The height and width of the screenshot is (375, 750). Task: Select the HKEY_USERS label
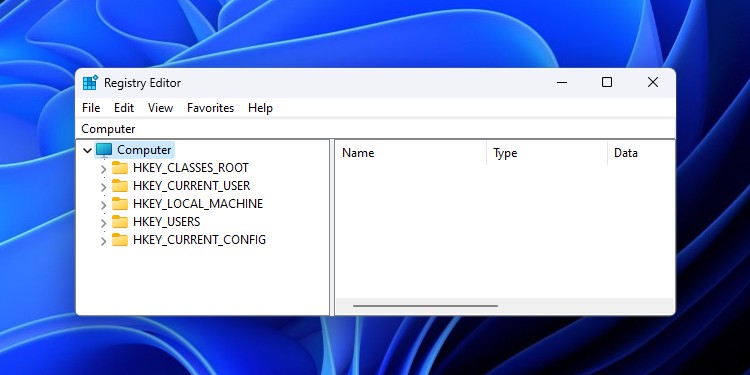[166, 222]
